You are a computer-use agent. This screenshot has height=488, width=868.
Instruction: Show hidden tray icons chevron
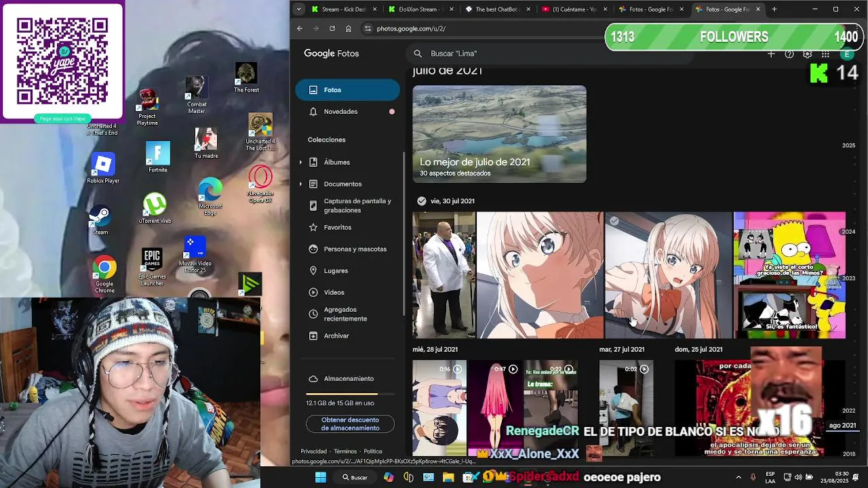click(x=738, y=477)
